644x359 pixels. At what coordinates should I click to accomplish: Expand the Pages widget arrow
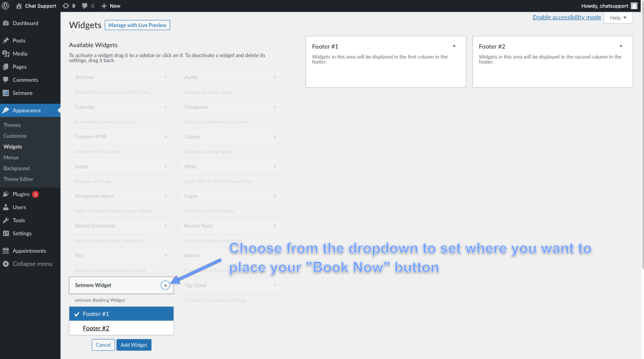[275, 196]
